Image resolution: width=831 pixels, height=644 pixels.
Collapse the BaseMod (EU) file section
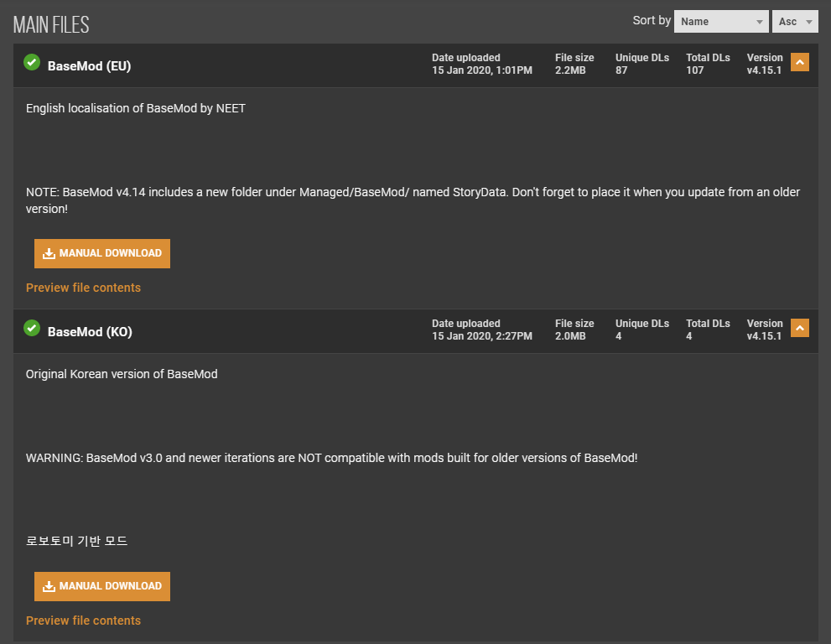click(800, 63)
